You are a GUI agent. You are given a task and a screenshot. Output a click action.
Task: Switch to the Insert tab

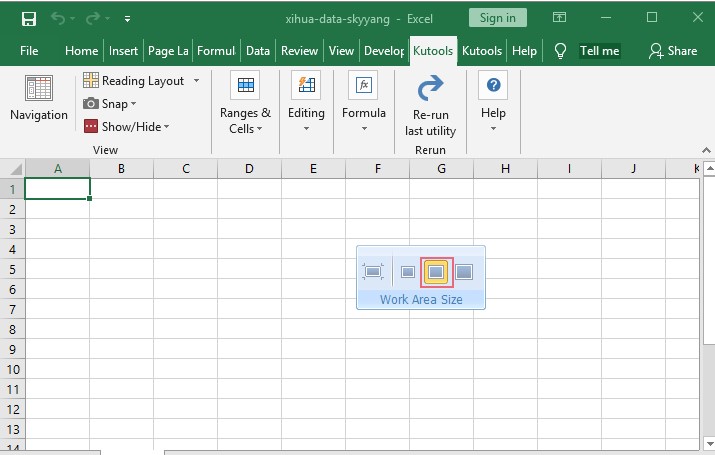pos(123,51)
